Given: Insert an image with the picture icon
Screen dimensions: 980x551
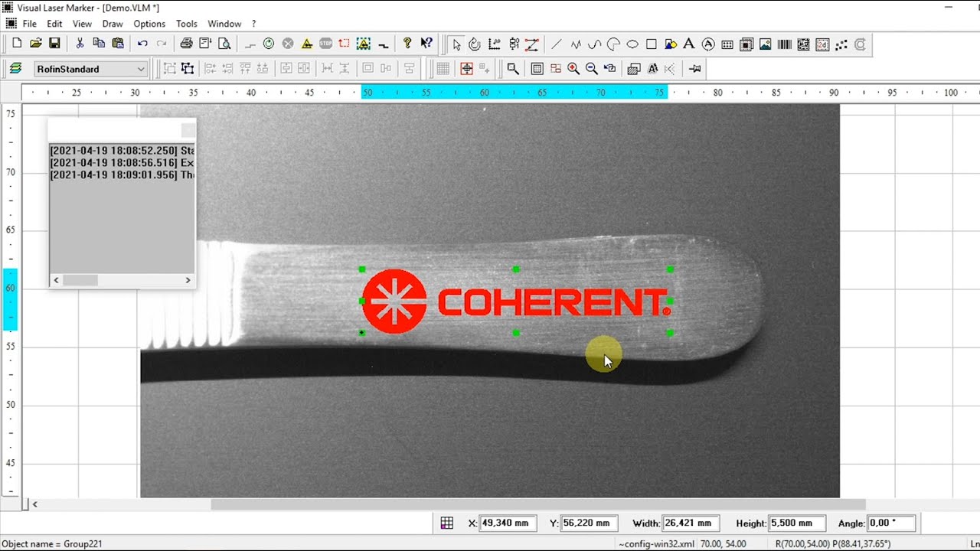Looking at the screenshot, I should [x=765, y=44].
